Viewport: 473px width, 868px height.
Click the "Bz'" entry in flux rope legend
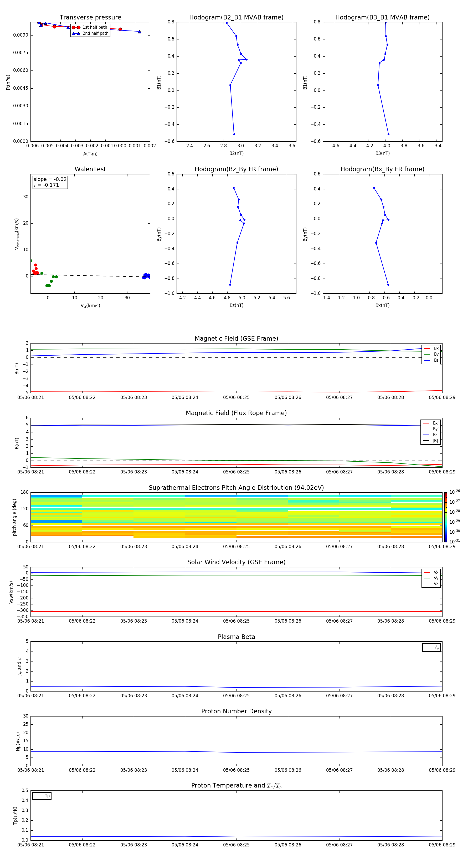(431, 435)
